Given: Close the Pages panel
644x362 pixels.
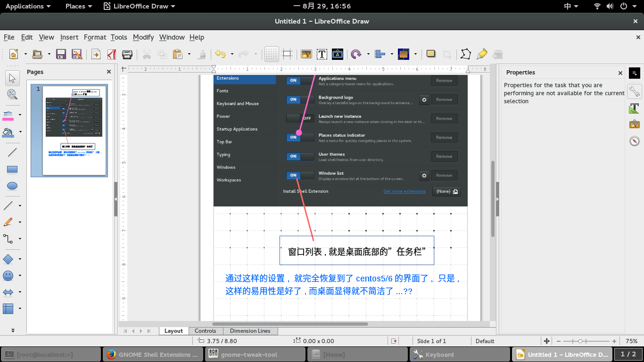Looking at the screenshot, I should pos(109,72).
